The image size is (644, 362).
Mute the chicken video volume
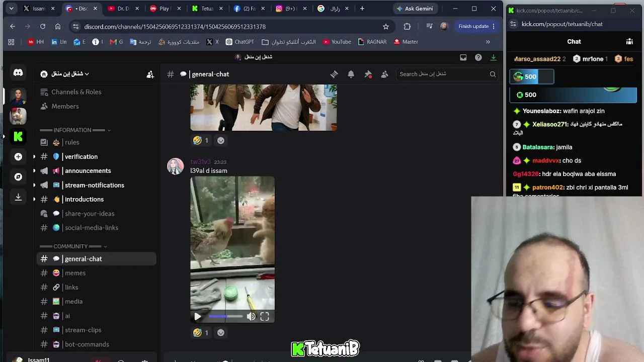tap(251, 317)
